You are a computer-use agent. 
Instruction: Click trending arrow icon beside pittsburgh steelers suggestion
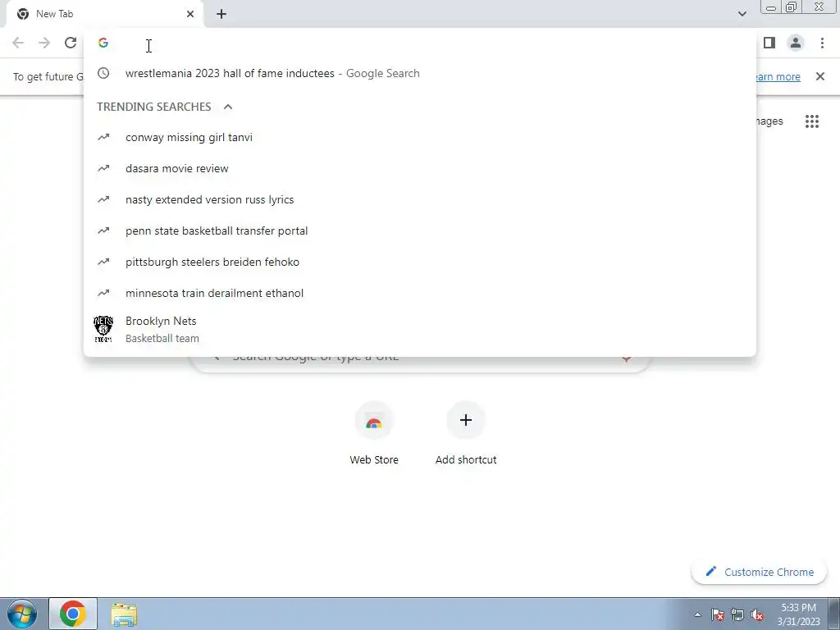(x=103, y=262)
